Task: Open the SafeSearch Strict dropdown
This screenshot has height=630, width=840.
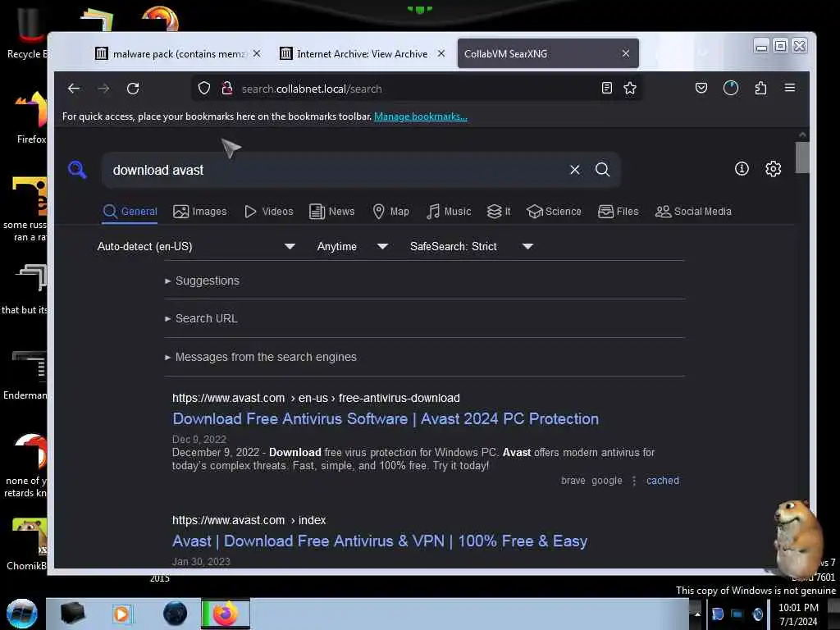Action: coord(472,246)
